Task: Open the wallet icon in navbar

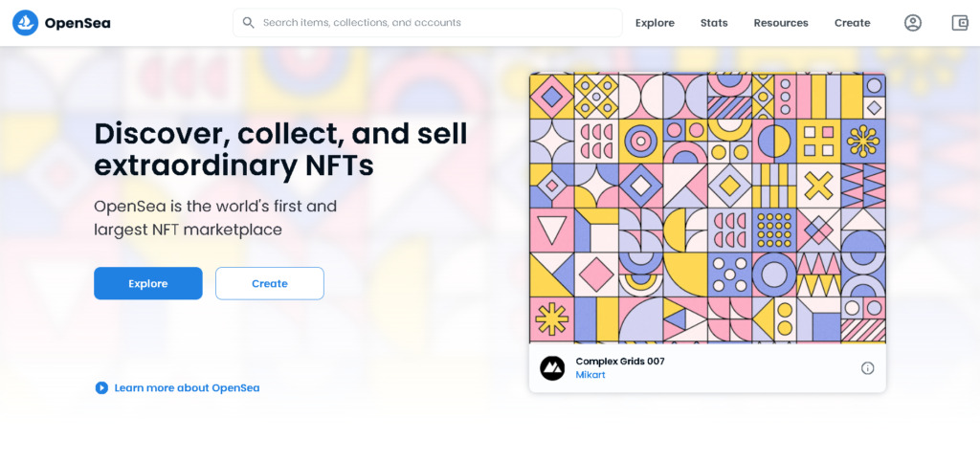Action: (959, 23)
